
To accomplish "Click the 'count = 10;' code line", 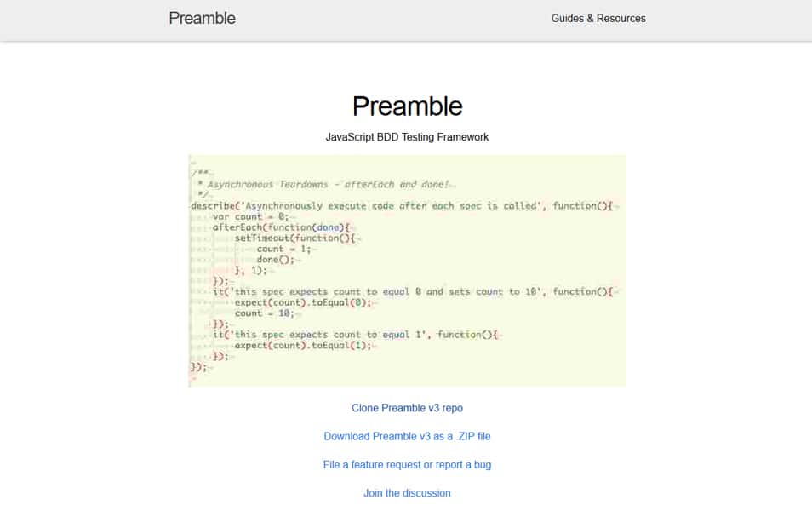I will click(265, 313).
